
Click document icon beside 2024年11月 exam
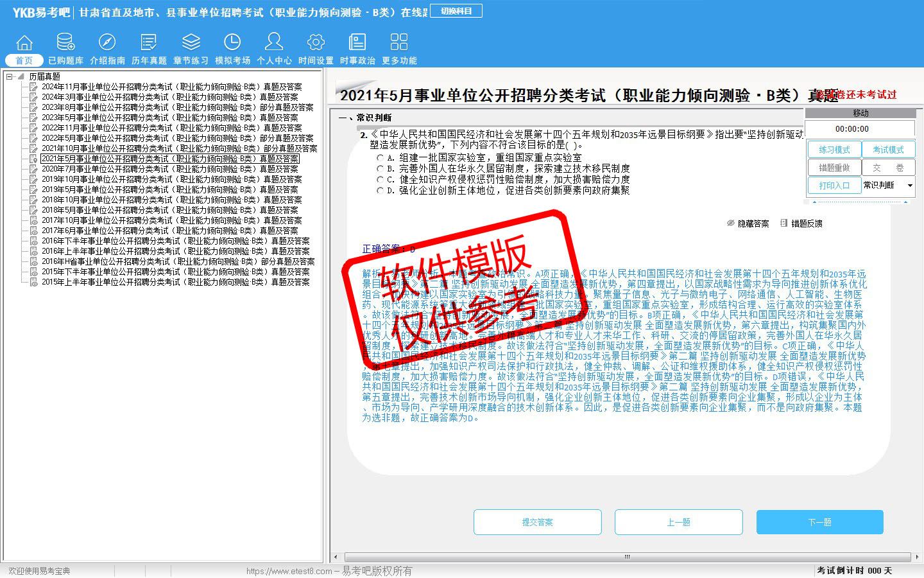pyautogui.click(x=34, y=87)
